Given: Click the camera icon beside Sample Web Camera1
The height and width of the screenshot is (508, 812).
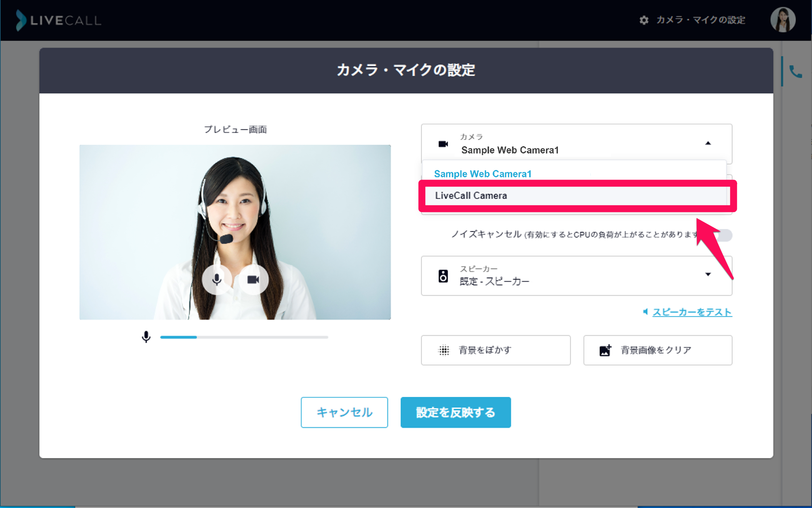Looking at the screenshot, I should [443, 144].
